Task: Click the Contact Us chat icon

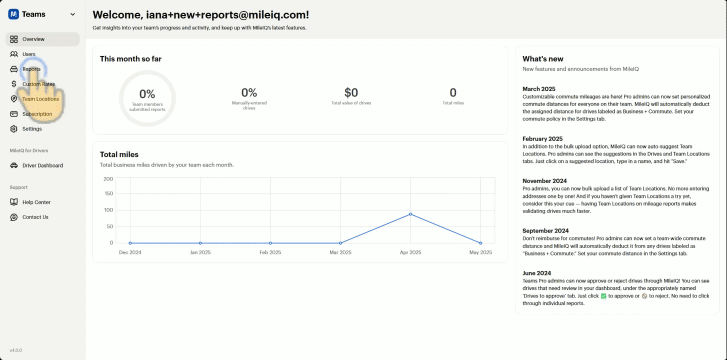Action: click(14, 217)
